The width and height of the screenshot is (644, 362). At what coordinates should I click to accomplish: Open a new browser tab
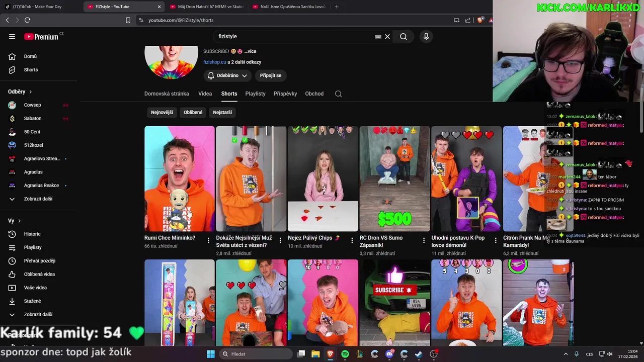pyautogui.click(x=337, y=7)
